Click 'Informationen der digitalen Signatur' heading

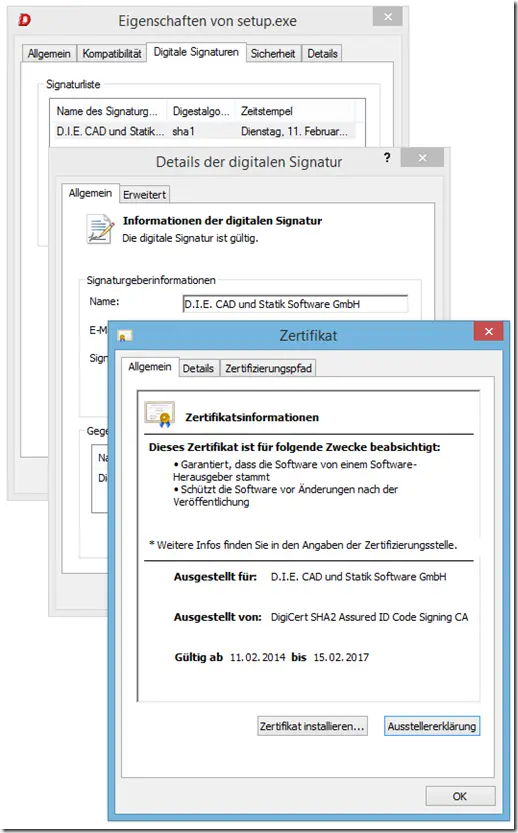click(x=223, y=220)
